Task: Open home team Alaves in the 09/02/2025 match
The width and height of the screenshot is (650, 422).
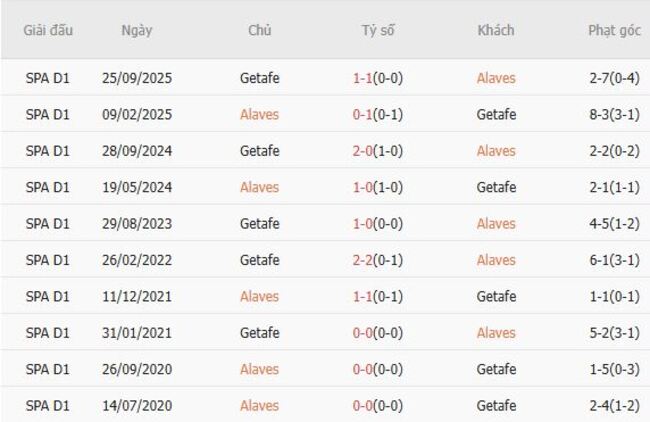Action: (260, 114)
